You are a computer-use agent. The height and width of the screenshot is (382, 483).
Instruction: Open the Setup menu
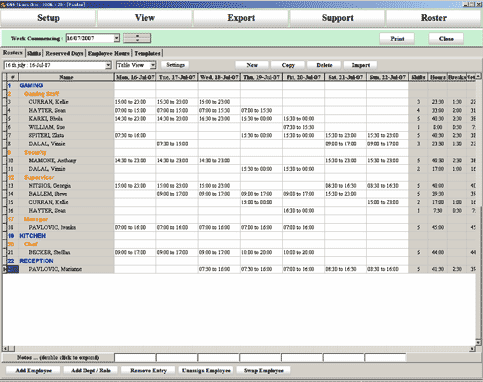(x=48, y=18)
